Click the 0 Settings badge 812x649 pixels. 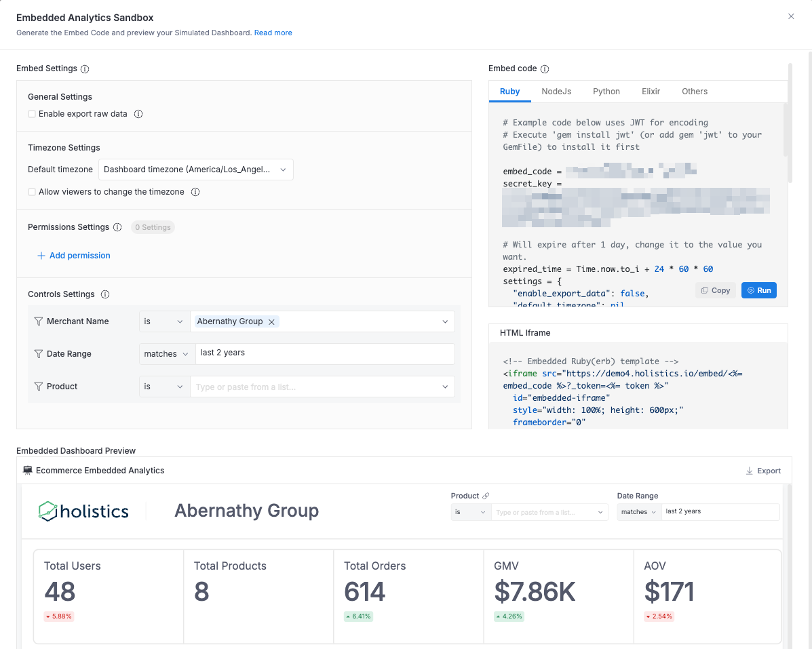click(x=153, y=227)
